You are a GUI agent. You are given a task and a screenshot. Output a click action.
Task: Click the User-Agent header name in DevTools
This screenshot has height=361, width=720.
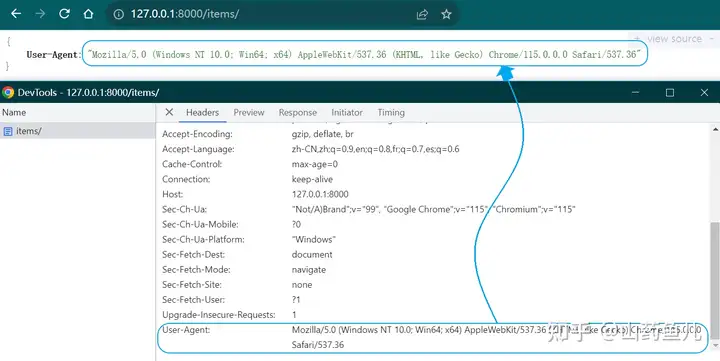pos(186,330)
